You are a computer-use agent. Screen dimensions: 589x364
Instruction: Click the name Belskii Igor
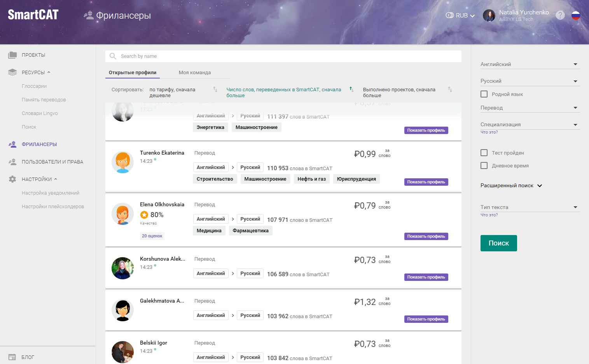(154, 343)
